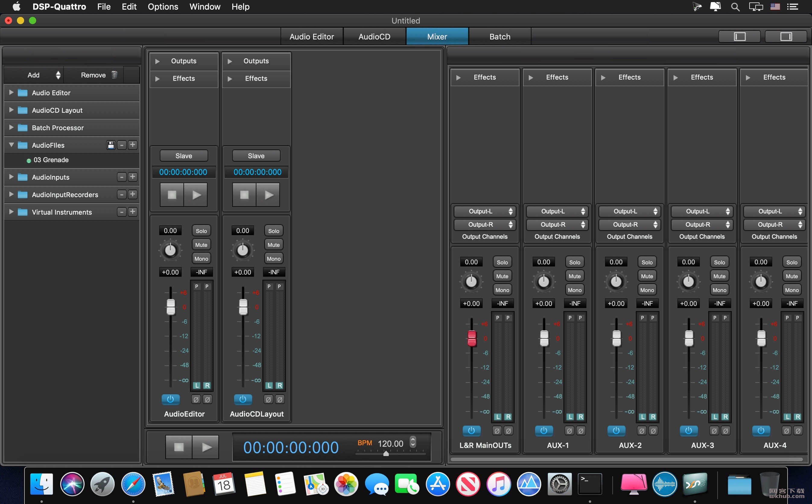Expand the Audio Editor folder in sidebar
812x504 pixels.
click(x=11, y=92)
